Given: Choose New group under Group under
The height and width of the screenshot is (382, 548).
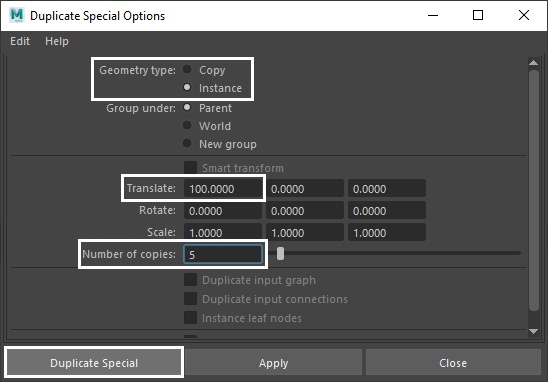Looking at the screenshot, I should pos(187,143).
